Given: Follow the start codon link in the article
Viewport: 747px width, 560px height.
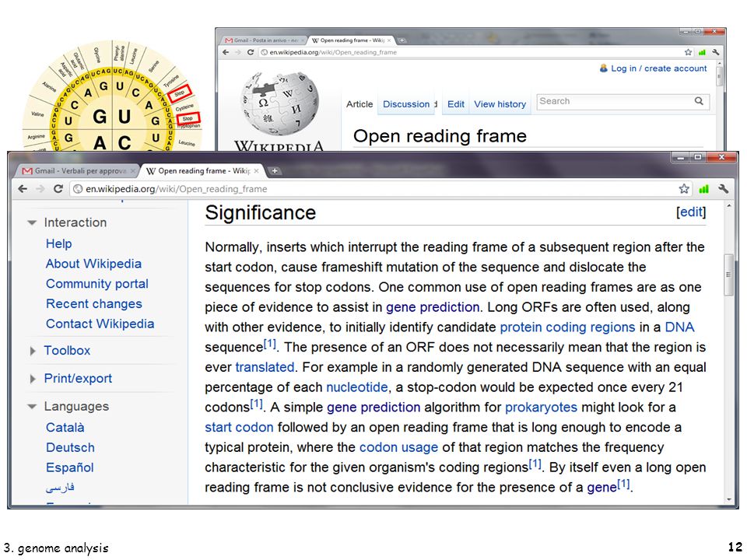Looking at the screenshot, I should coord(239,427).
